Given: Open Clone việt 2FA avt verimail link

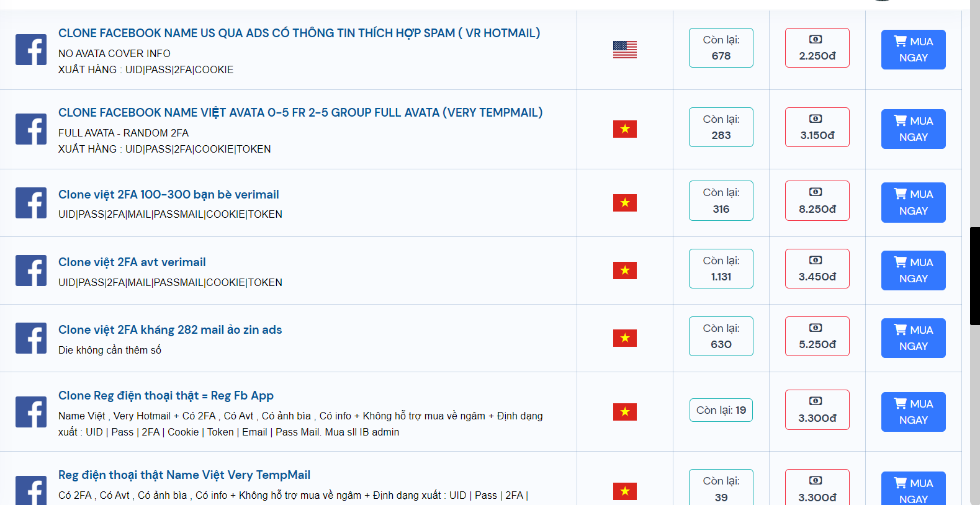Looking at the screenshot, I should [132, 262].
